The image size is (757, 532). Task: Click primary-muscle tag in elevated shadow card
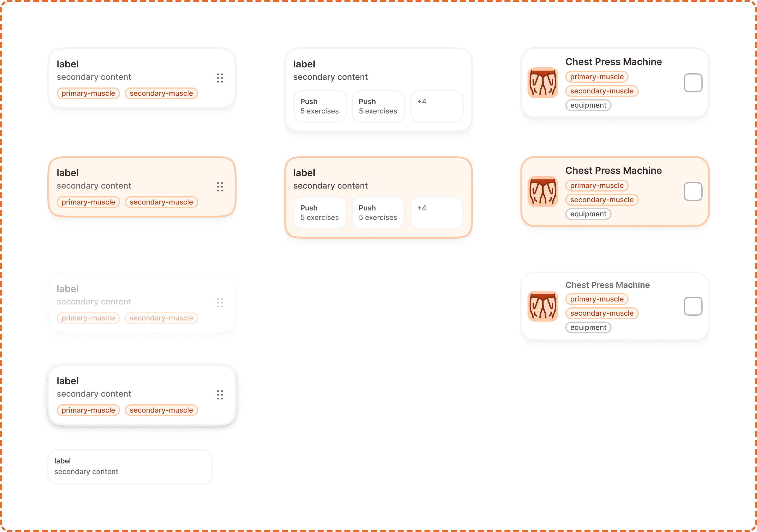coord(88,410)
